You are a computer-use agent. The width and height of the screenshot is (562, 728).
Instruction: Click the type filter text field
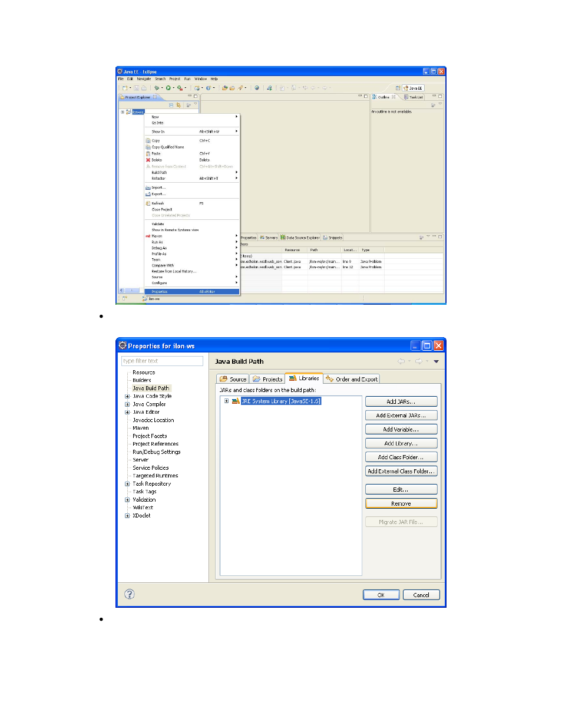pyautogui.click(x=162, y=361)
